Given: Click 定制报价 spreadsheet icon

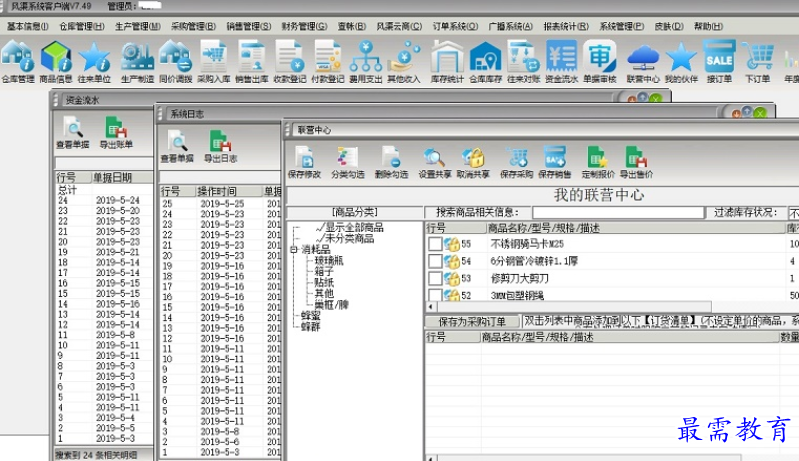Looking at the screenshot, I should 598,162.
